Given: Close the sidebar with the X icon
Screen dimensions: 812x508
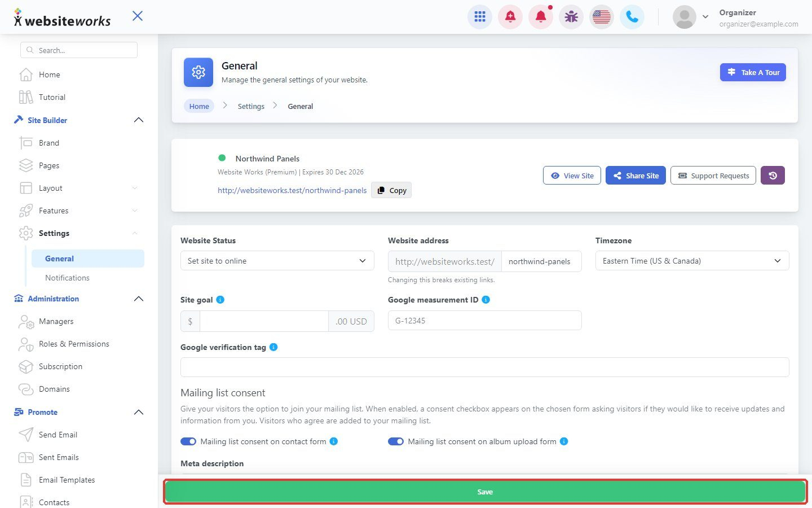Looking at the screenshot, I should [138, 16].
